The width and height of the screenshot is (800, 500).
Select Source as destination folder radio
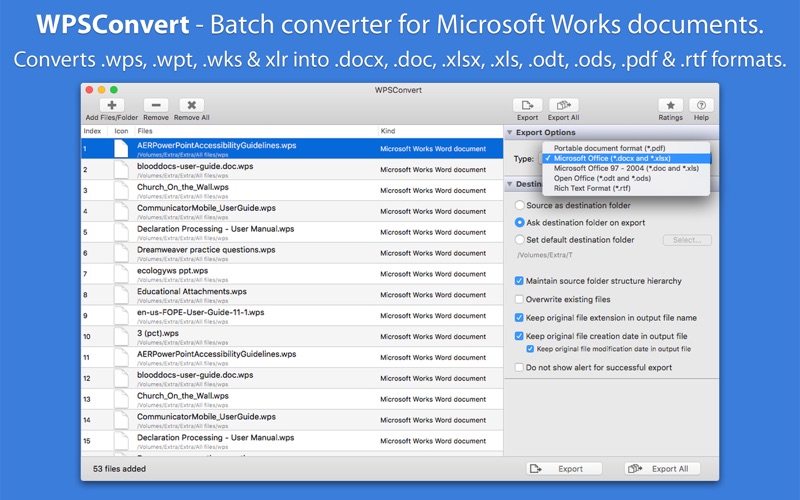(519, 205)
